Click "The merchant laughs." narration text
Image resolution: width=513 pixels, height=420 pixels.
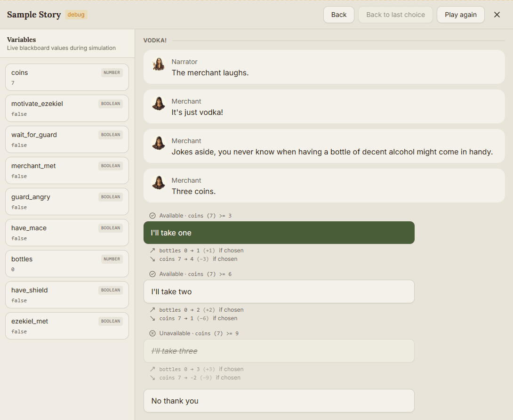[x=210, y=73]
